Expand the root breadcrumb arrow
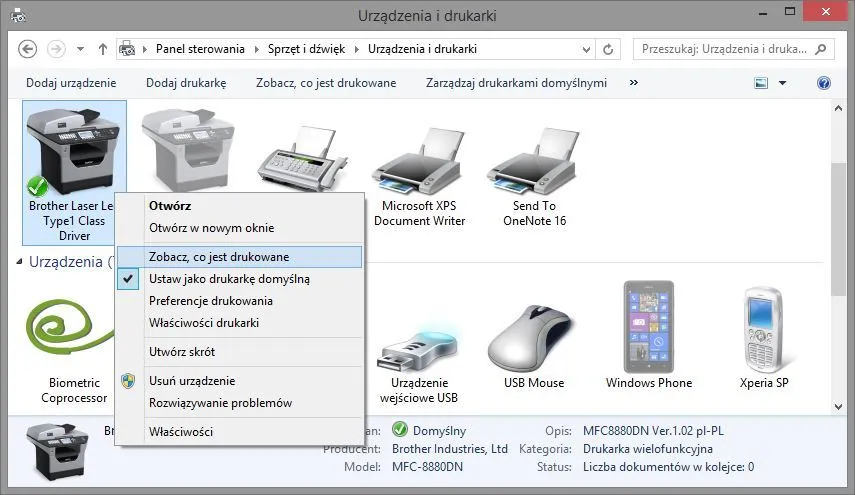Viewport: 855px width, 495px height. [144, 49]
